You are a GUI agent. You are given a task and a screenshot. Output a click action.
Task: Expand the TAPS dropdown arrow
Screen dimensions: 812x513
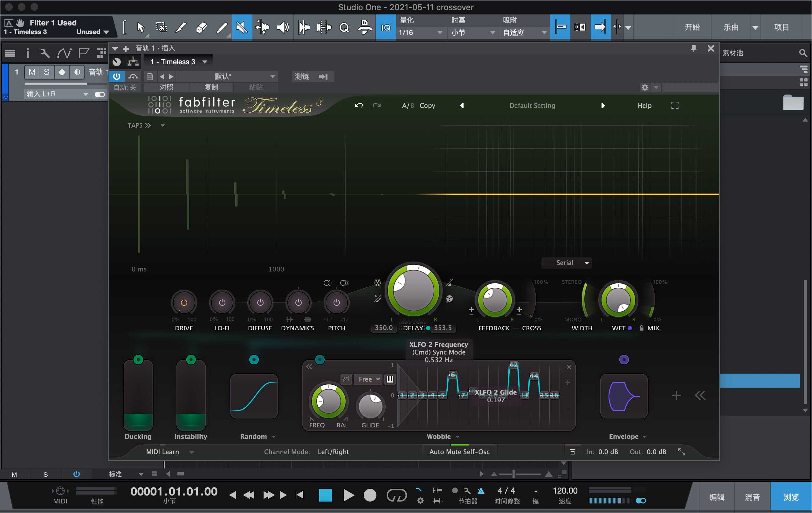click(x=162, y=126)
